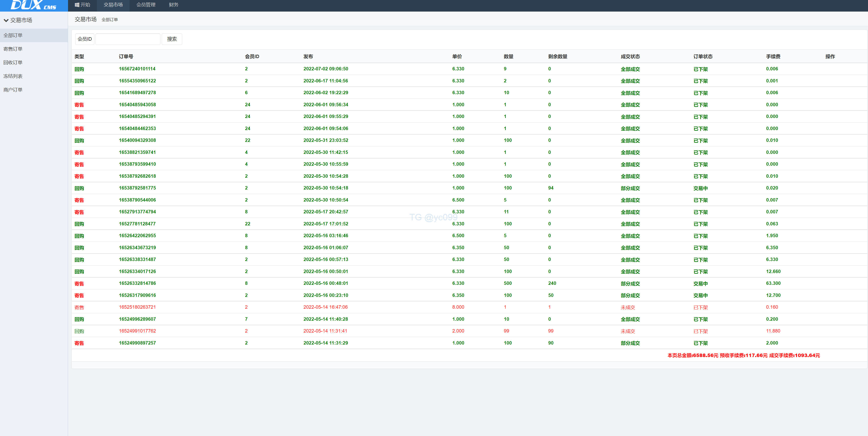This screenshot has height=436, width=868.
Task: Select 全部订单 in the sidebar
Action: (x=13, y=35)
